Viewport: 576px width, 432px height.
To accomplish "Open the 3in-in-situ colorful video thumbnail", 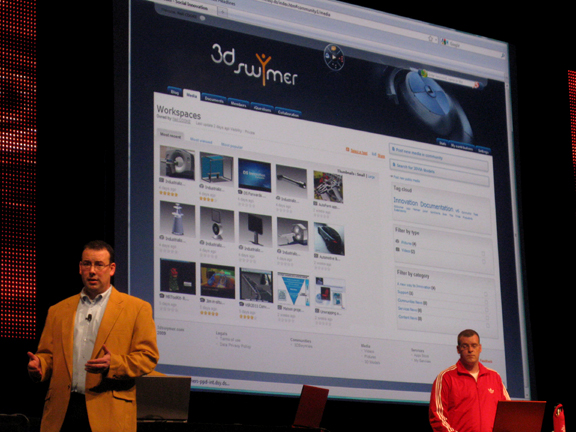I will point(217,281).
